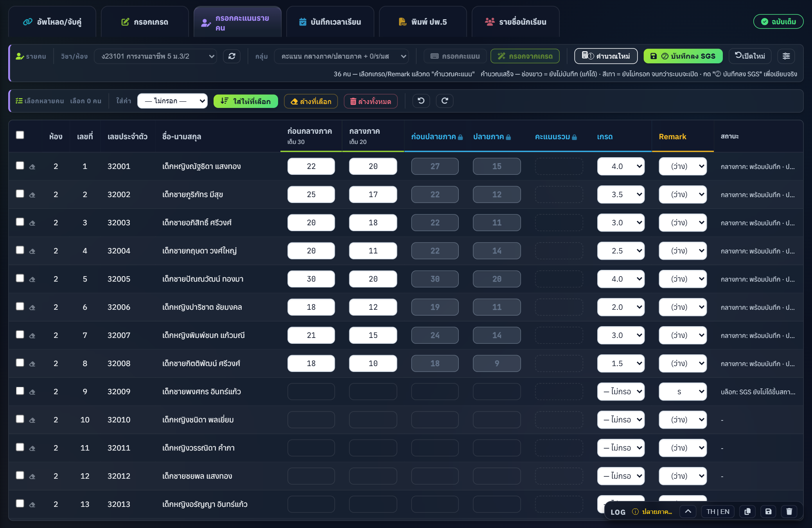
Task: Click the eraser icon for student 32009
Action: 32,392
